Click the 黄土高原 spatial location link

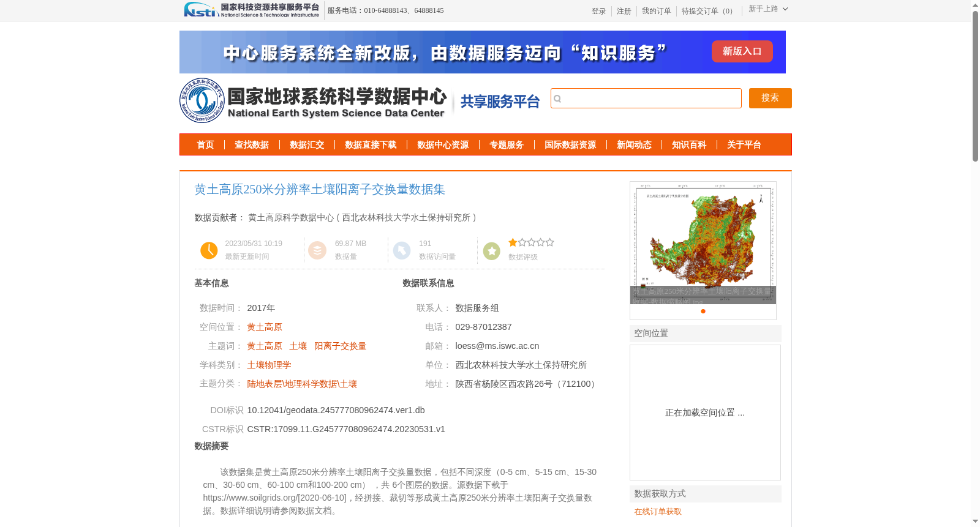(265, 327)
